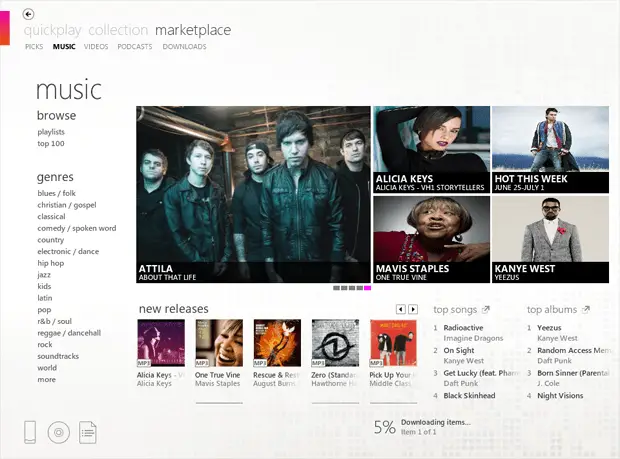Click MP3 badge on Zero album
620x459 pixels.
pos(318,363)
